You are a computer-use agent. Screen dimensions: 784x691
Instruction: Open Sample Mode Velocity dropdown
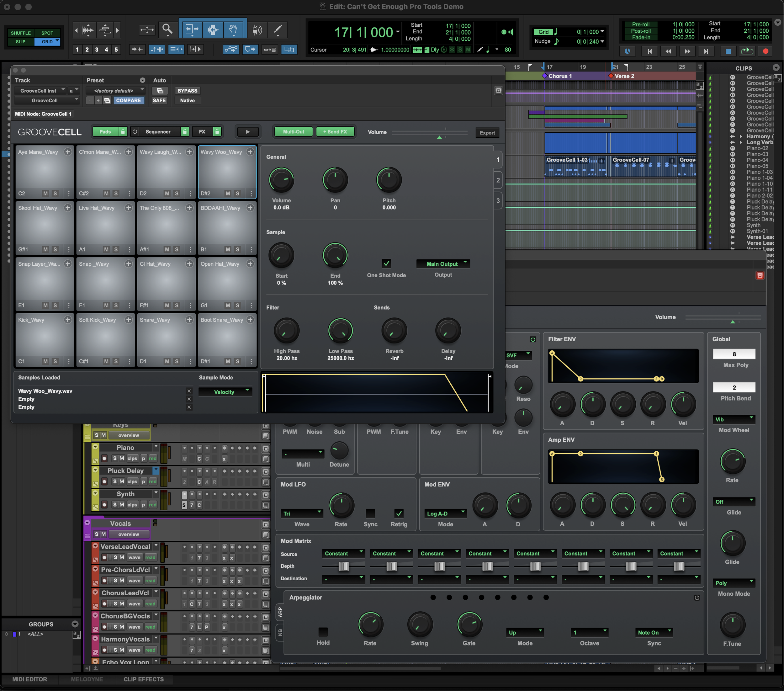click(x=225, y=392)
